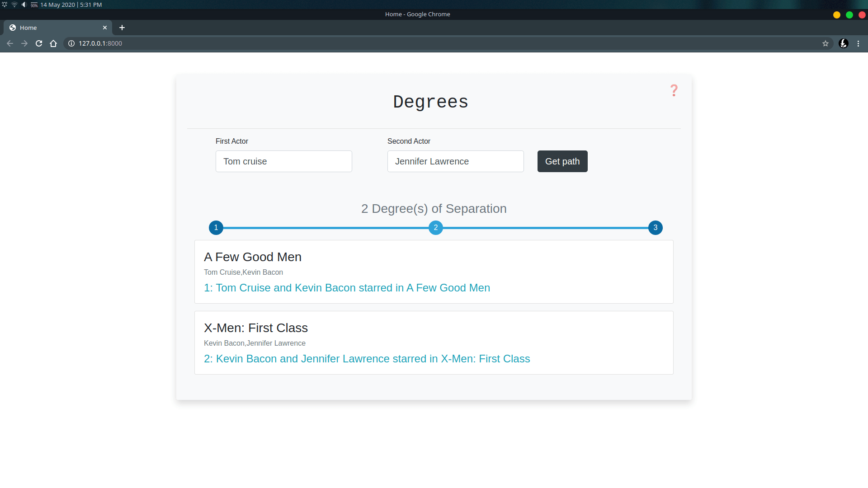Click the Chrome menu dots icon
868x488 pixels.
[859, 43]
